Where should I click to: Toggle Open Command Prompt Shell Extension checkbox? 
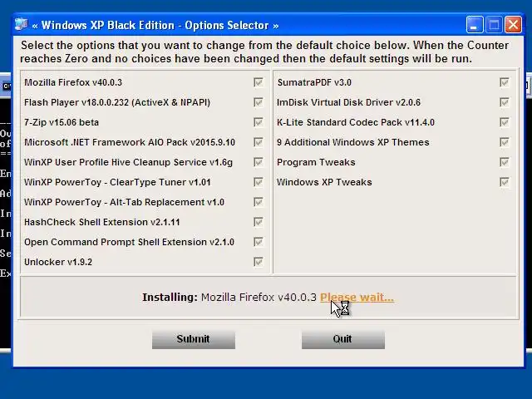point(259,242)
